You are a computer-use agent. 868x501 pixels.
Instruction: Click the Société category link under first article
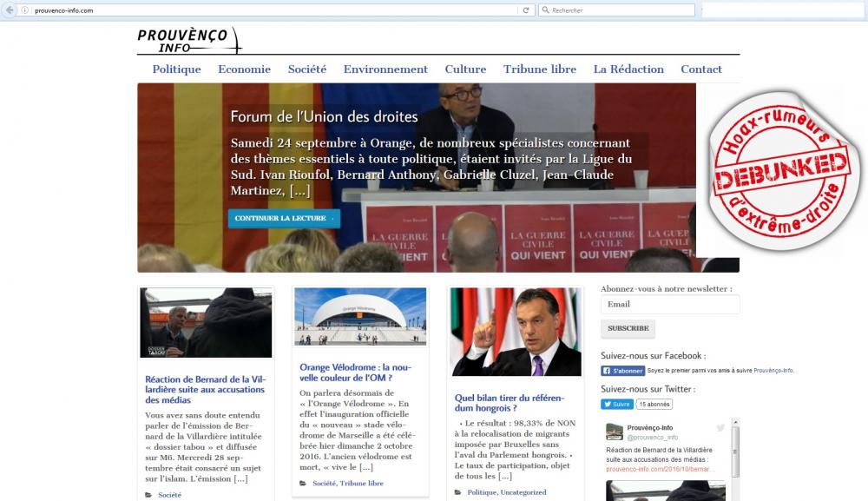(169, 495)
